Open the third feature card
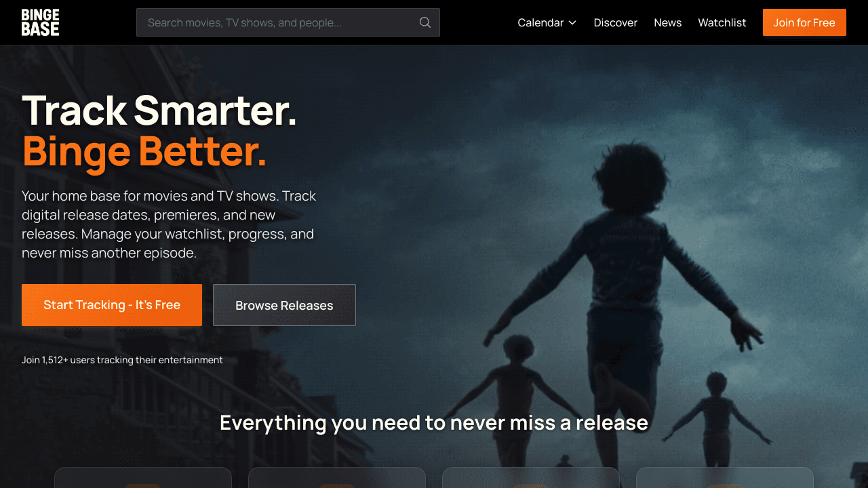The height and width of the screenshot is (488, 868). 531,478
